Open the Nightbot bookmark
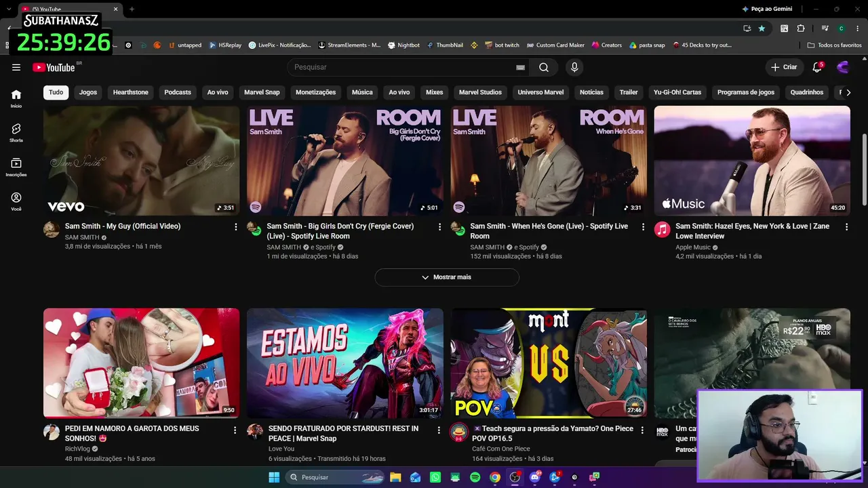Image resolution: width=868 pixels, height=488 pixels. click(403, 45)
